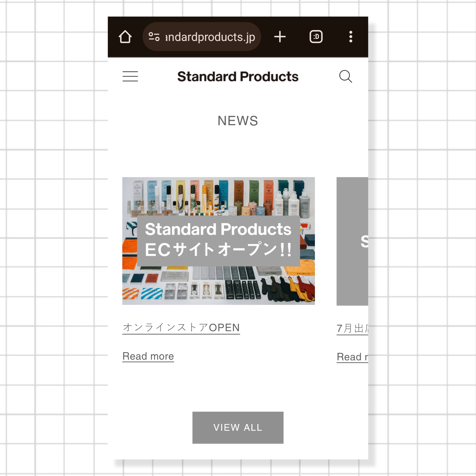The width and height of the screenshot is (476, 476).
Task: Click the VIEW ALL button
Action: point(238,428)
